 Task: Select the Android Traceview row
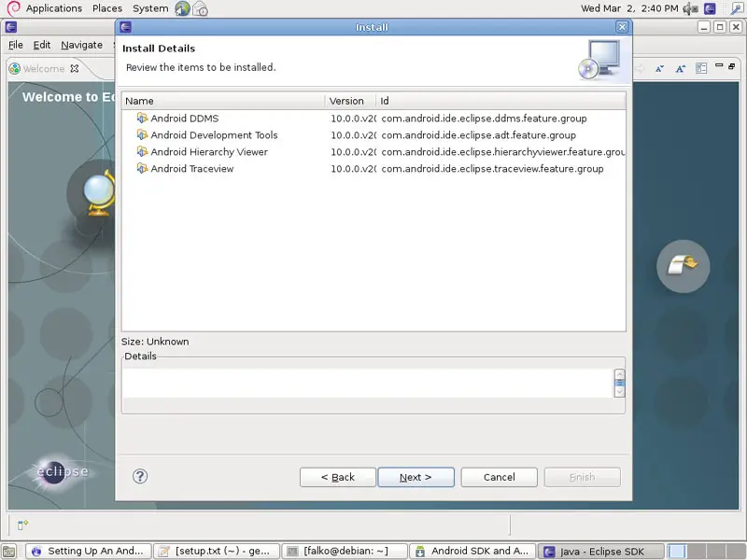tap(373, 168)
